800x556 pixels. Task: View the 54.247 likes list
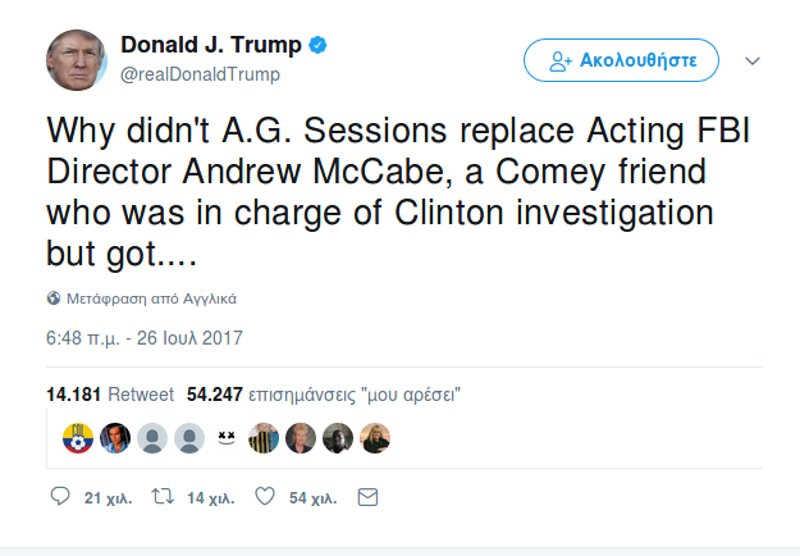pos(323,394)
